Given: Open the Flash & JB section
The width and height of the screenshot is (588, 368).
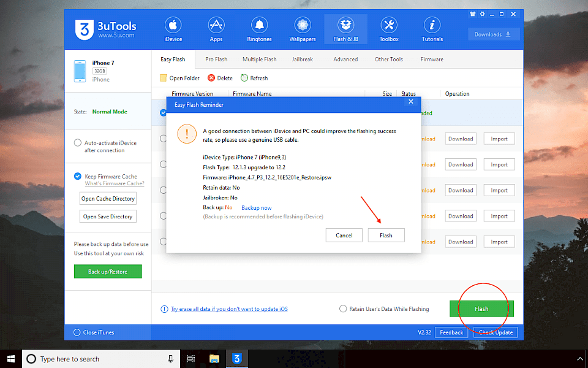Looking at the screenshot, I should [345, 29].
